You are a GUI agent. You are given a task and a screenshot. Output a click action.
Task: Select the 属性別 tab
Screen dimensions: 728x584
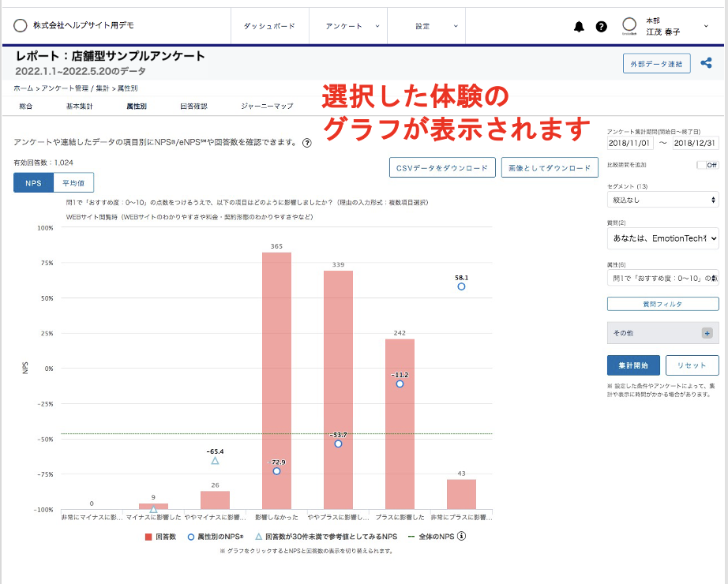(x=137, y=107)
